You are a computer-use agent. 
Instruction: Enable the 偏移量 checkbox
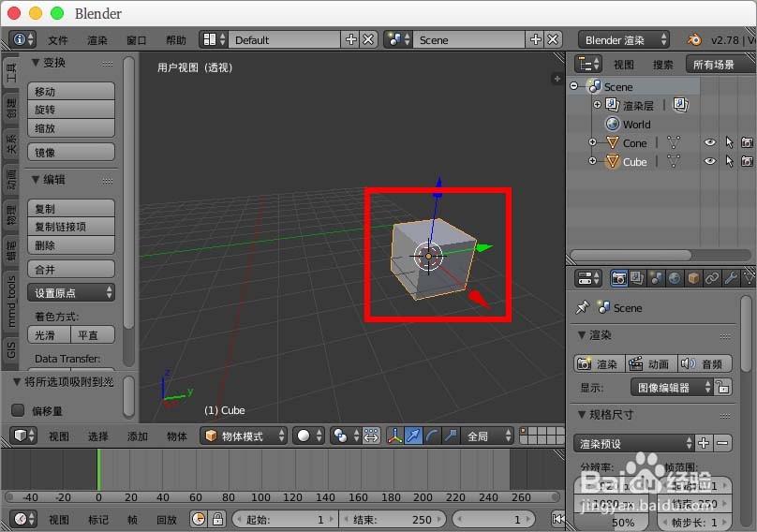[x=18, y=410]
